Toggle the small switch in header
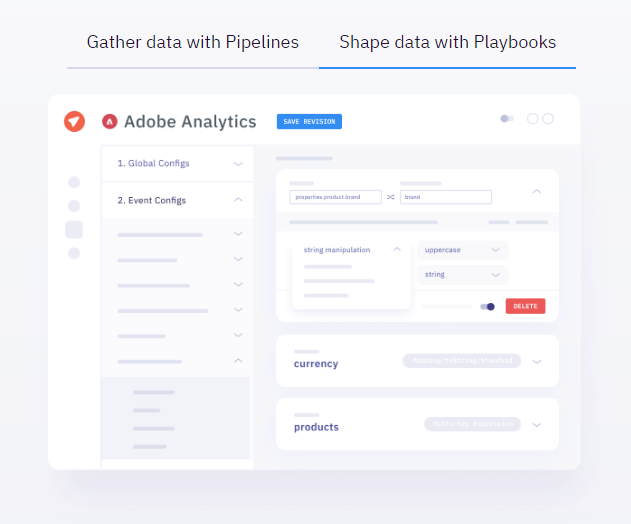Image resolution: width=631 pixels, height=524 pixels. [507, 119]
